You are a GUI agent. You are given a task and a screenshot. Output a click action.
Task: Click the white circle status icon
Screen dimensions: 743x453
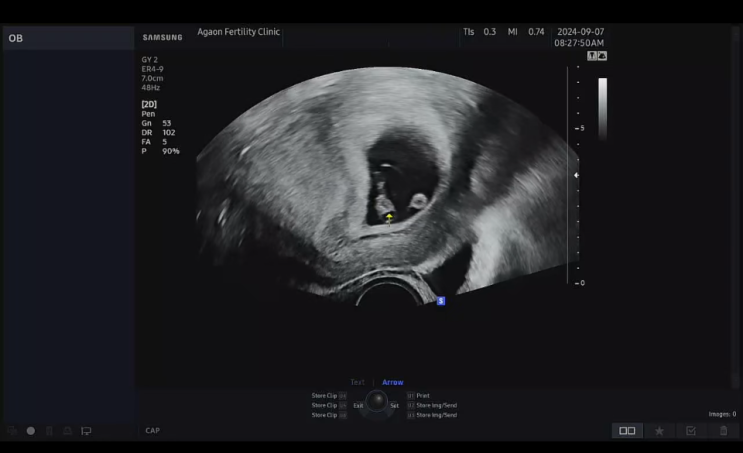(31, 431)
